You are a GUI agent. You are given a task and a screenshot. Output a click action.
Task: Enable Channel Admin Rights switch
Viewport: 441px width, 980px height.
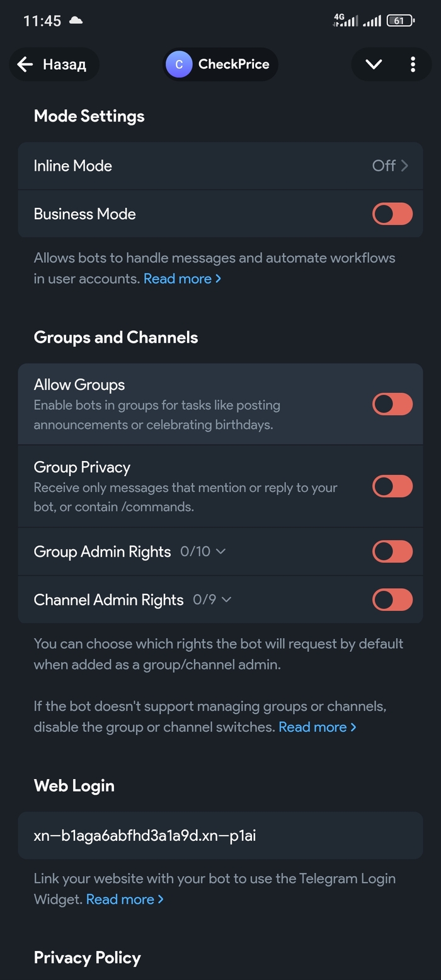(x=392, y=600)
